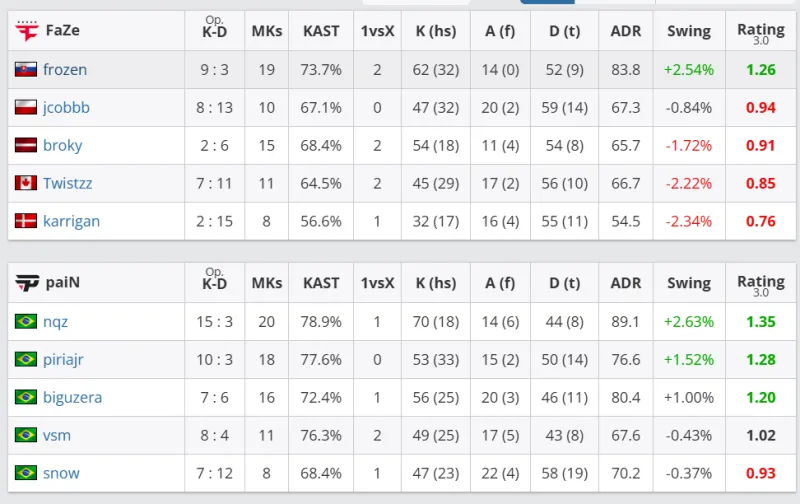This screenshot has width=800, height=504.
Task: Click the Brazil flag beside snow
Action: (26, 473)
